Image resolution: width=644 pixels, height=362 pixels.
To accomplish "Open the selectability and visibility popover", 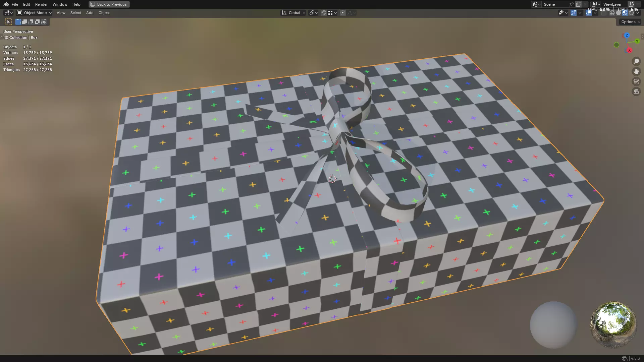I will pyautogui.click(x=563, y=13).
